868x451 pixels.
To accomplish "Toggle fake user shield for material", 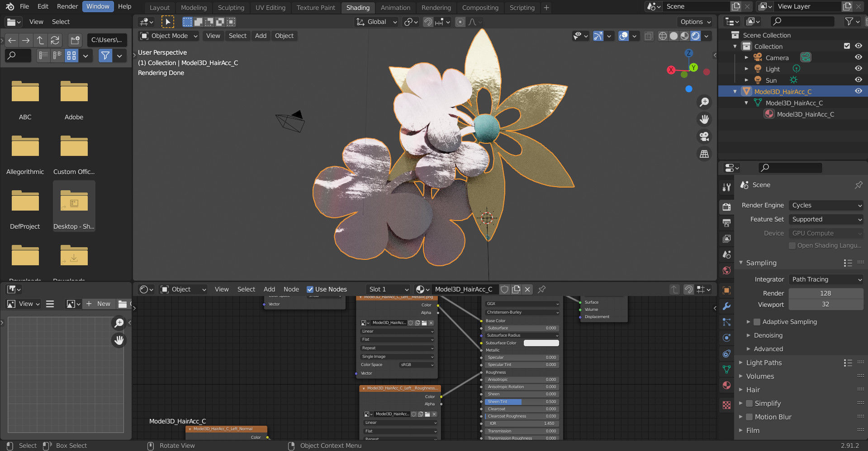I will tap(505, 289).
